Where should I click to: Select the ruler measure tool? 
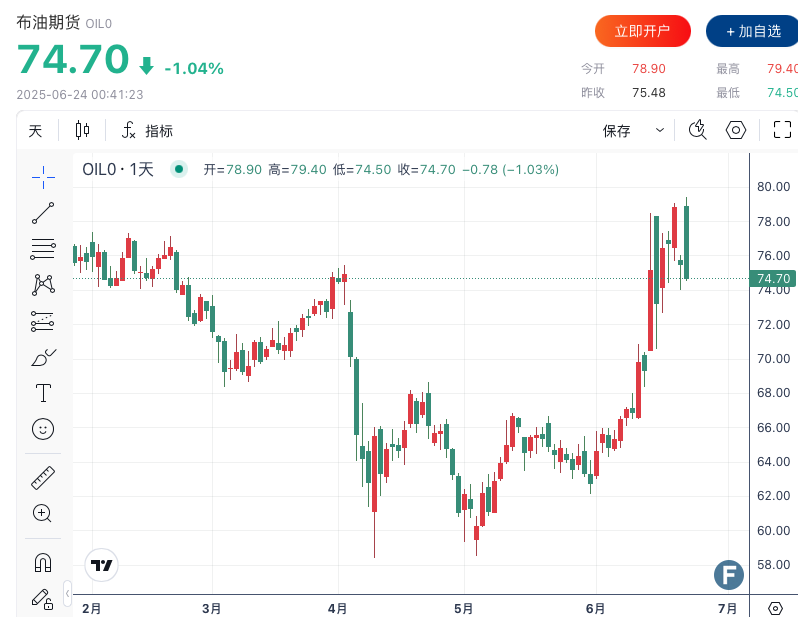43,477
